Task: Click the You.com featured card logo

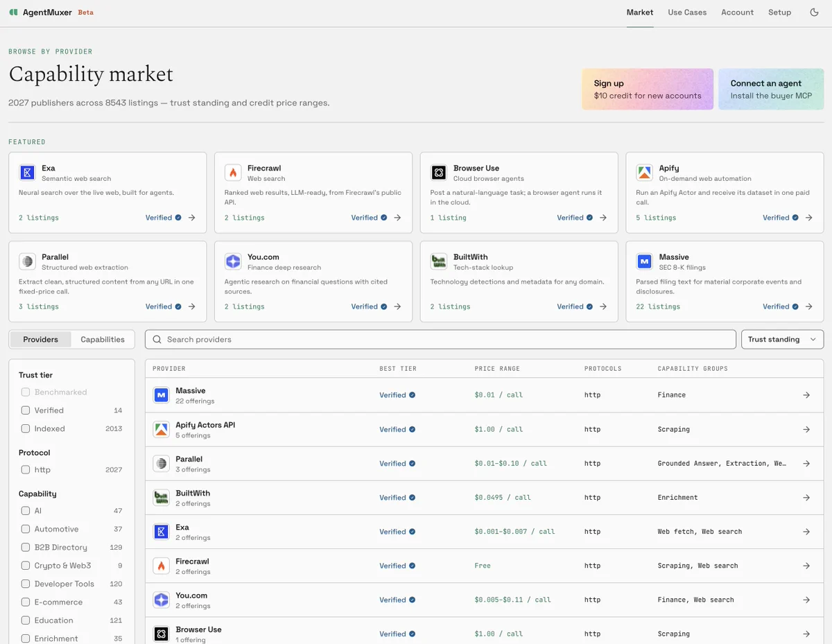Action: click(233, 261)
